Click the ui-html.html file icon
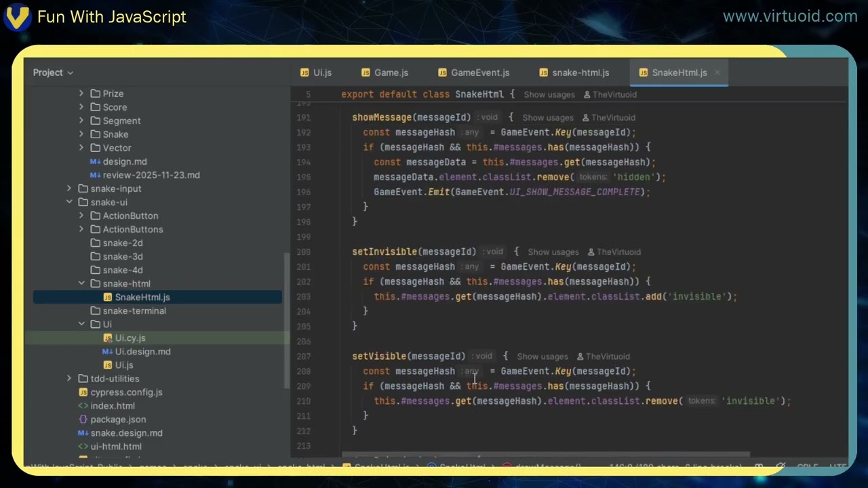The image size is (868, 488). [83, 446]
